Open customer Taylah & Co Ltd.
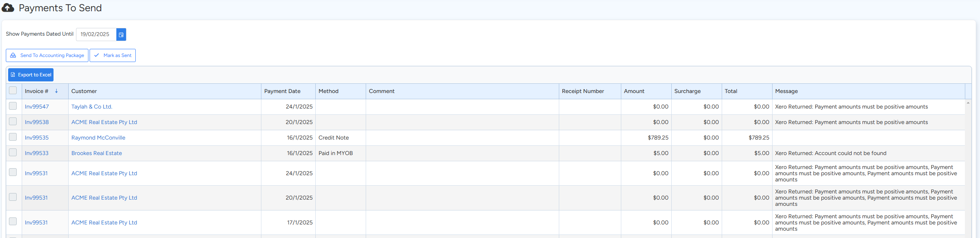 92,107
